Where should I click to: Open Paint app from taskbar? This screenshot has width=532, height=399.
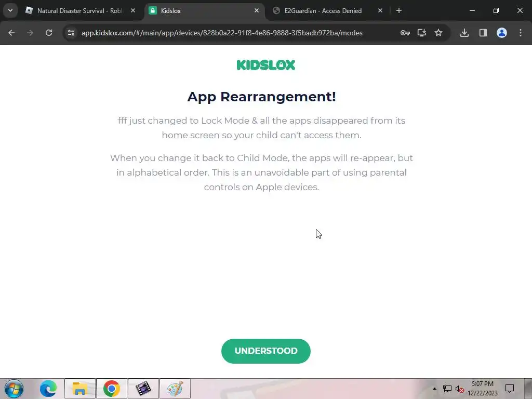(x=175, y=389)
